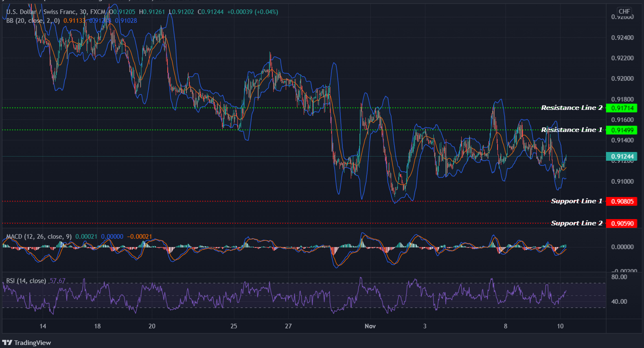Open the BB (20, close, 2, 0) indicator legend
The height and width of the screenshot is (348, 644).
point(33,20)
